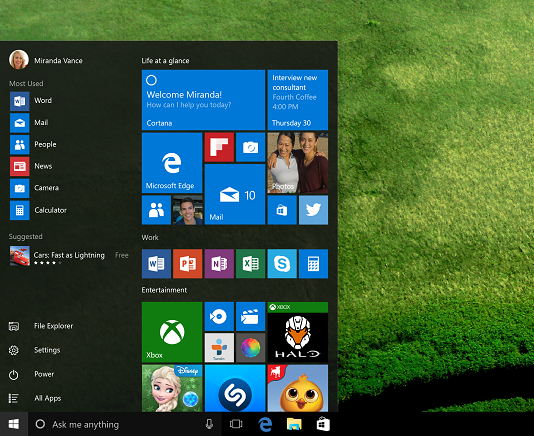
Task: Open Camera from the Most Used list
Action: tap(68, 188)
